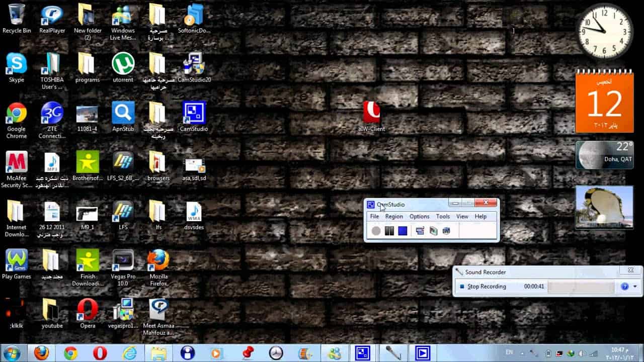The width and height of the screenshot is (644, 362).
Task: Toggle CamStudio's toggle view toolbar icon
Action: click(420, 231)
